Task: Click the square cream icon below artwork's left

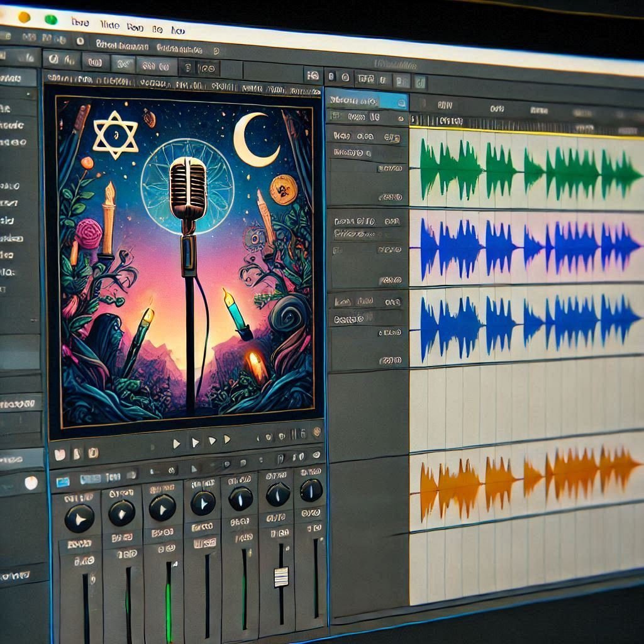Action: [93, 453]
